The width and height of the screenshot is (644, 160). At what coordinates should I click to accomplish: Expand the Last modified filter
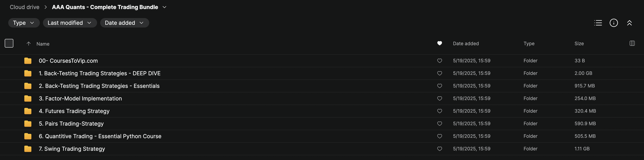coord(69,23)
